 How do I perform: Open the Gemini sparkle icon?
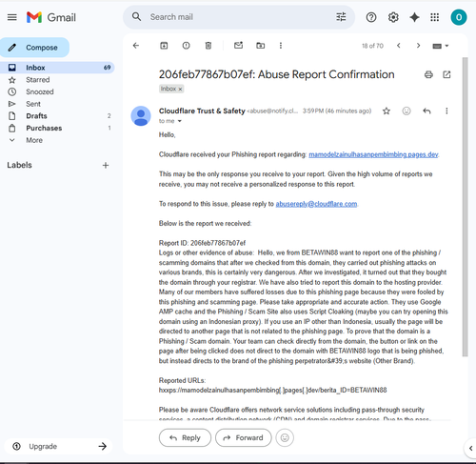pos(414,17)
